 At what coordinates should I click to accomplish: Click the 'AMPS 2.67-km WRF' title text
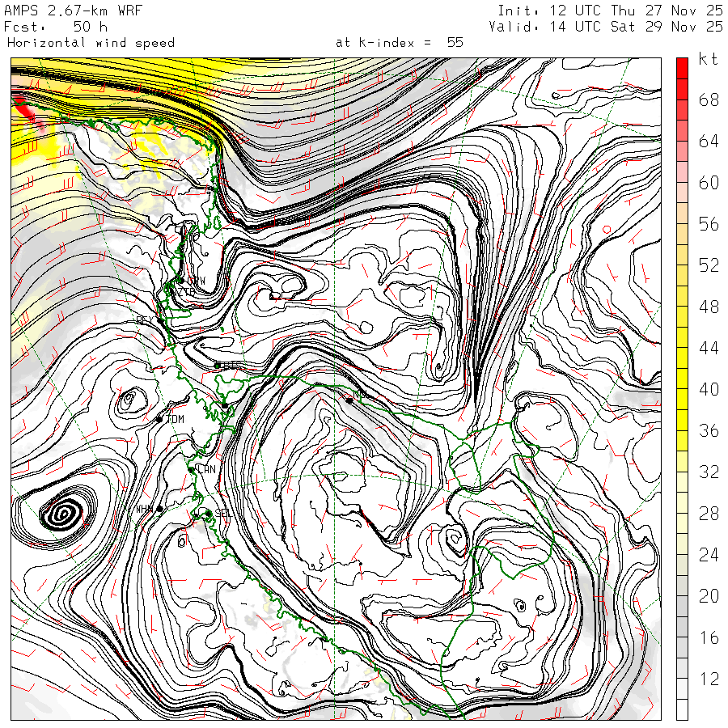(x=73, y=11)
